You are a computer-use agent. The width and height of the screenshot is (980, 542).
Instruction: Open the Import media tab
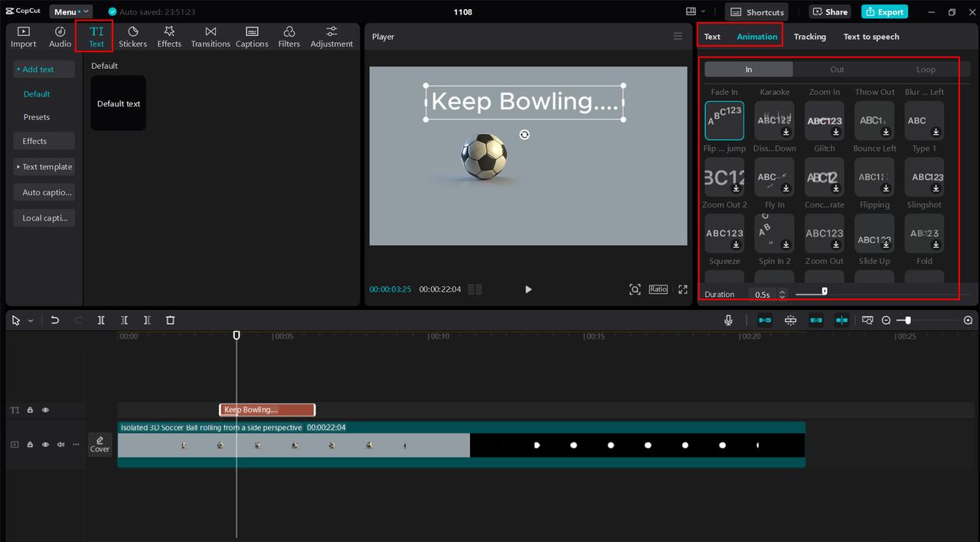click(23, 37)
